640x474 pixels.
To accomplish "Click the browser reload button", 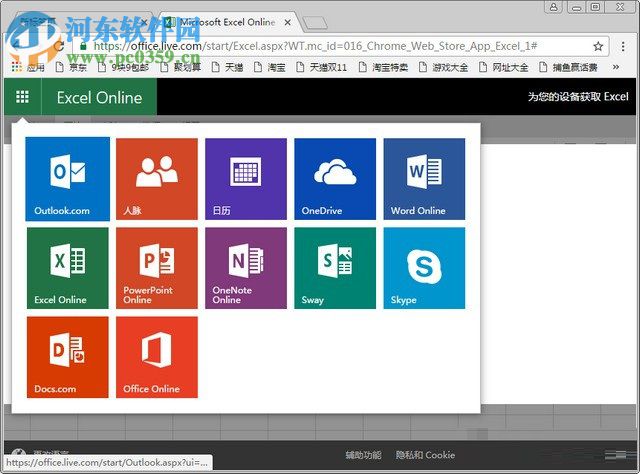I will [x=59, y=46].
